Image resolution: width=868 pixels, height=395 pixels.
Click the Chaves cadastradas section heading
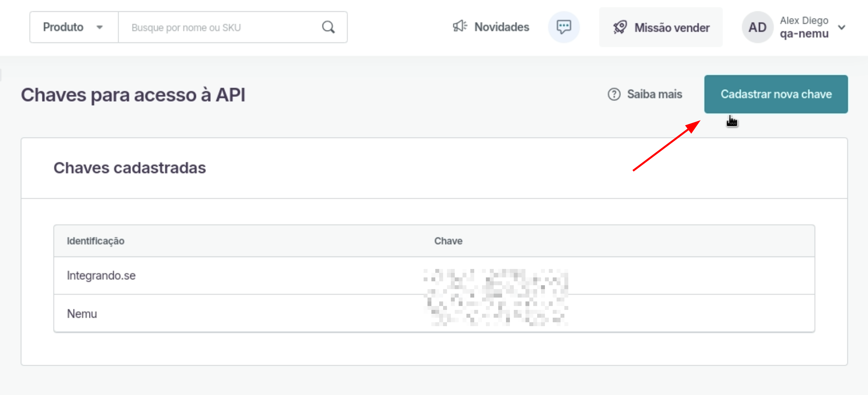130,168
